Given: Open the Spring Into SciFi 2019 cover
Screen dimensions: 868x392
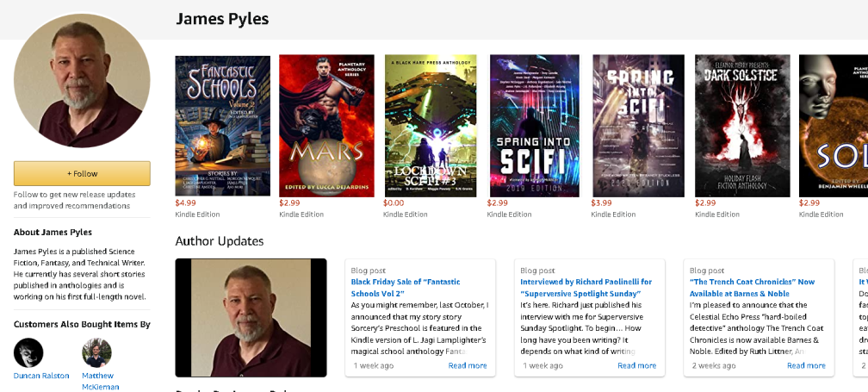Looking at the screenshot, I should [535, 126].
